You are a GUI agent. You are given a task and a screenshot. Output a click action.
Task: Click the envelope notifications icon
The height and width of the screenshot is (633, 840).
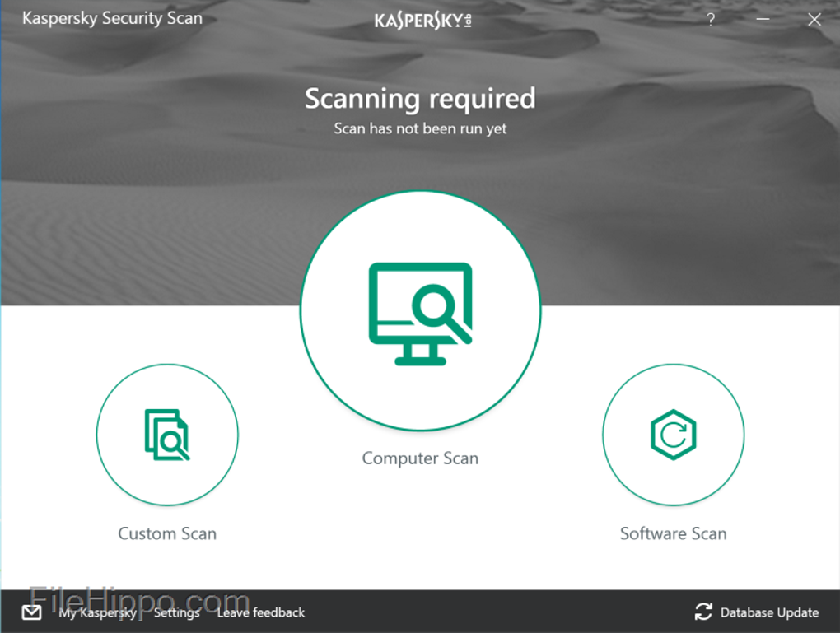click(x=32, y=612)
